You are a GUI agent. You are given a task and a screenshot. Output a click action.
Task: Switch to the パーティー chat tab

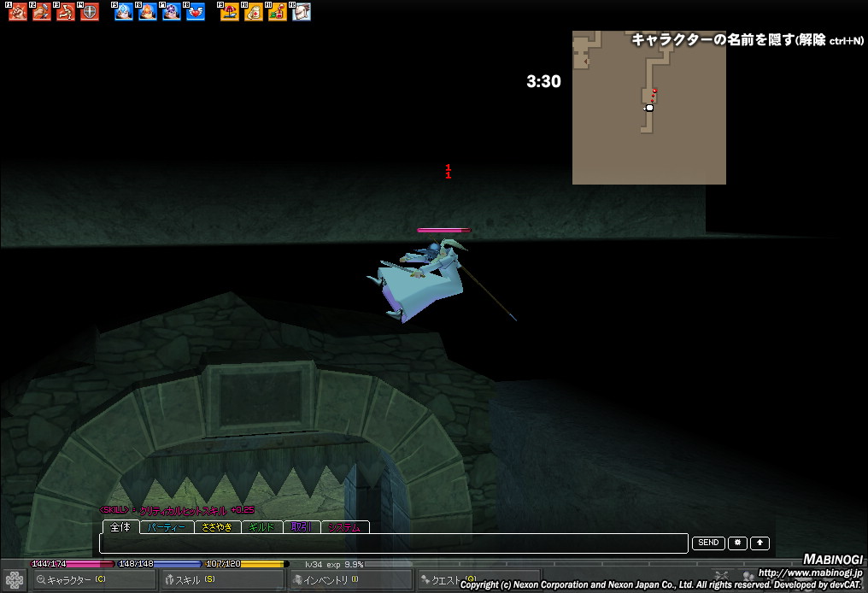167,527
